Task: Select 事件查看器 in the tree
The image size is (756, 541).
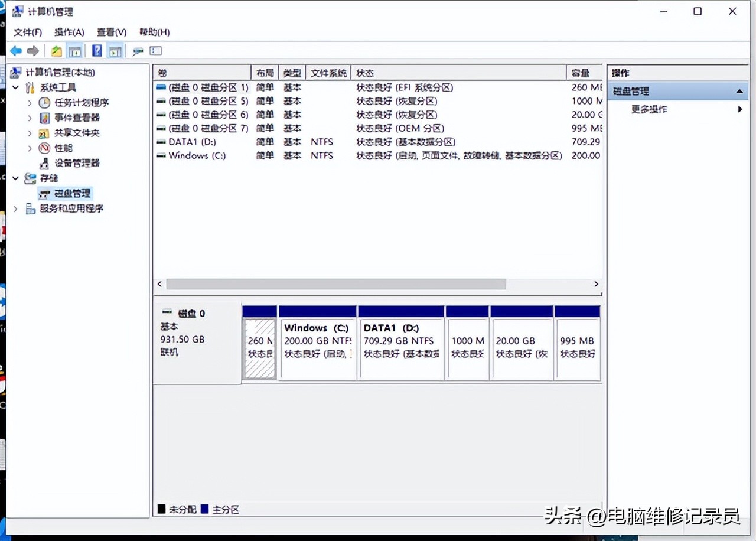Action: pyautogui.click(x=77, y=118)
